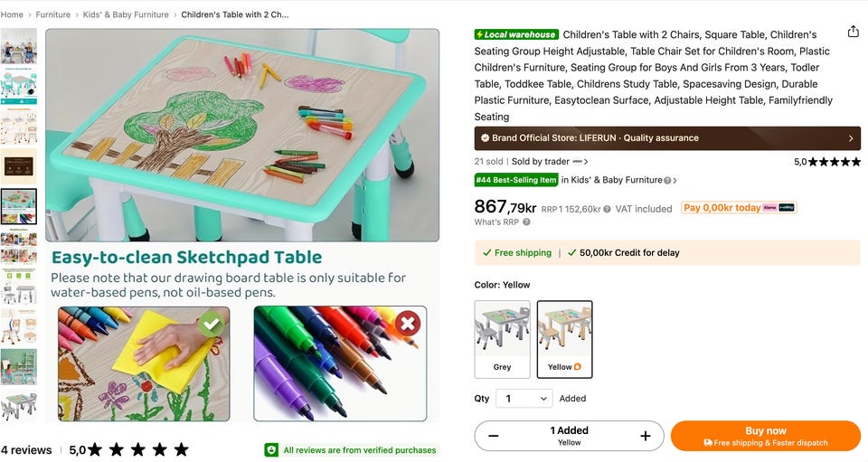Click the share icon beside the product title

[x=853, y=32]
